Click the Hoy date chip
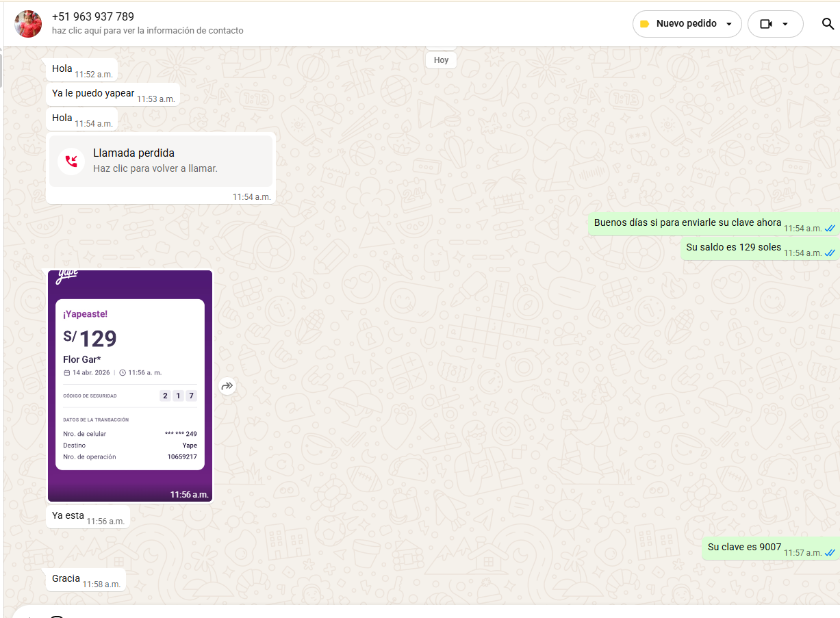The height and width of the screenshot is (618, 840). [x=441, y=60]
